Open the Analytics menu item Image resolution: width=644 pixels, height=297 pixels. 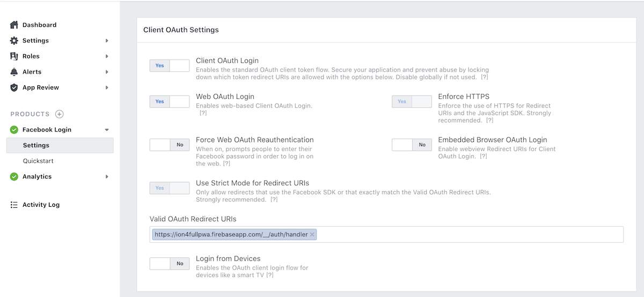click(37, 176)
